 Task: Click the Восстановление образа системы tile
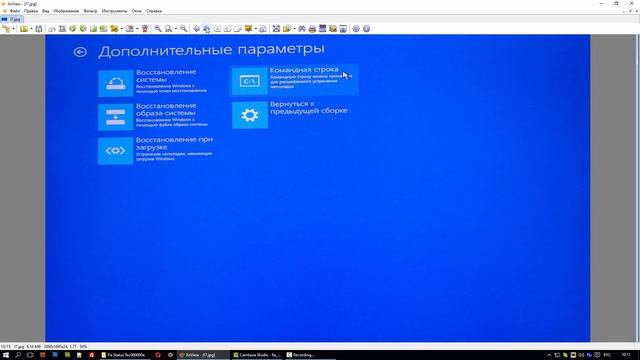[x=153, y=116]
